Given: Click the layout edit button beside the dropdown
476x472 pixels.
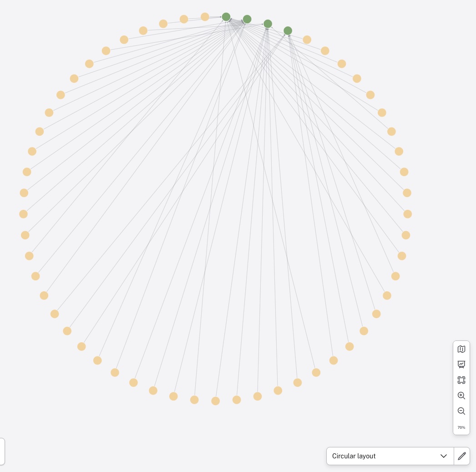Looking at the screenshot, I should [x=461, y=456].
